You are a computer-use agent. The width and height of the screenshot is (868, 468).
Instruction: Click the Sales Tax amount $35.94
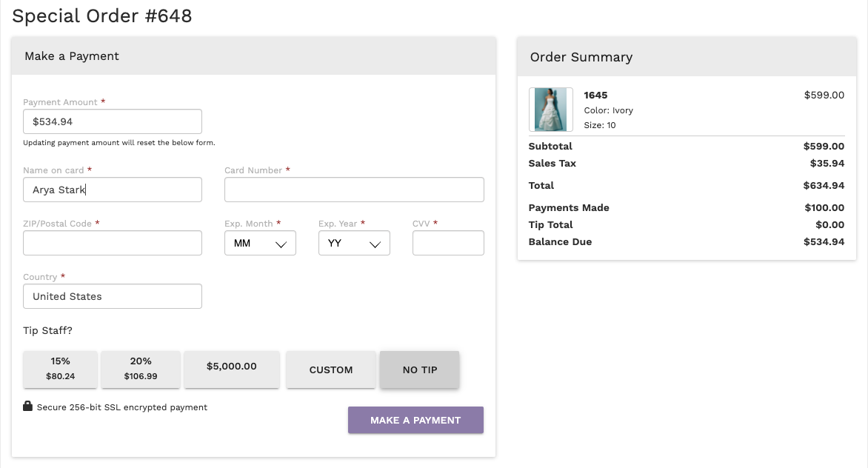point(827,163)
